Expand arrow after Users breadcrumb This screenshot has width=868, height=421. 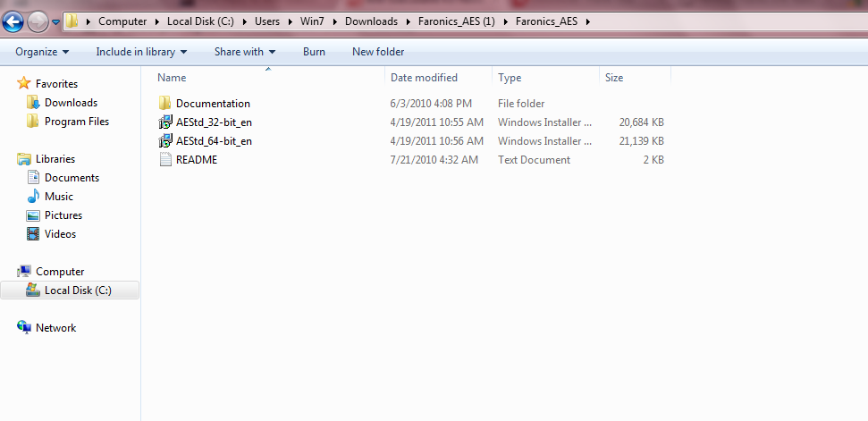pos(290,22)
